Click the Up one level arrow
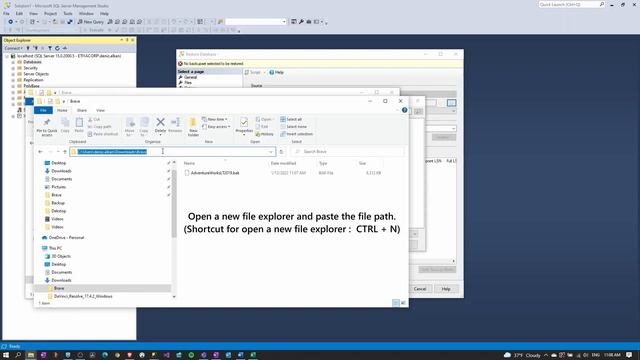This screenshot has width=640, height=360. tap(64, 152)
